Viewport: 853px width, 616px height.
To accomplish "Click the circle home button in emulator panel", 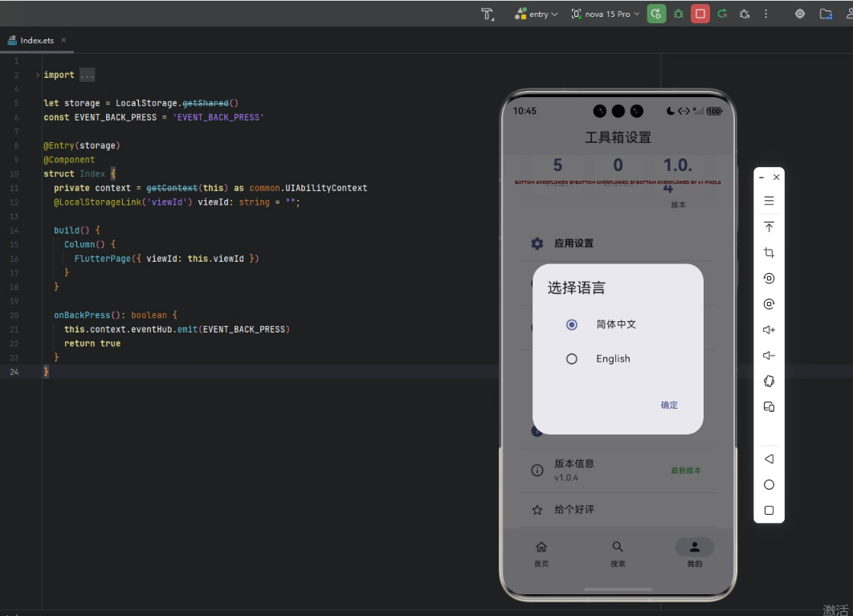I will 769,484.
